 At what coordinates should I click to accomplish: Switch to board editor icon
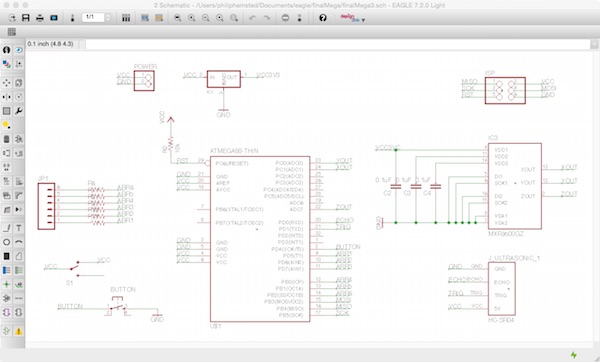(72, 18)
